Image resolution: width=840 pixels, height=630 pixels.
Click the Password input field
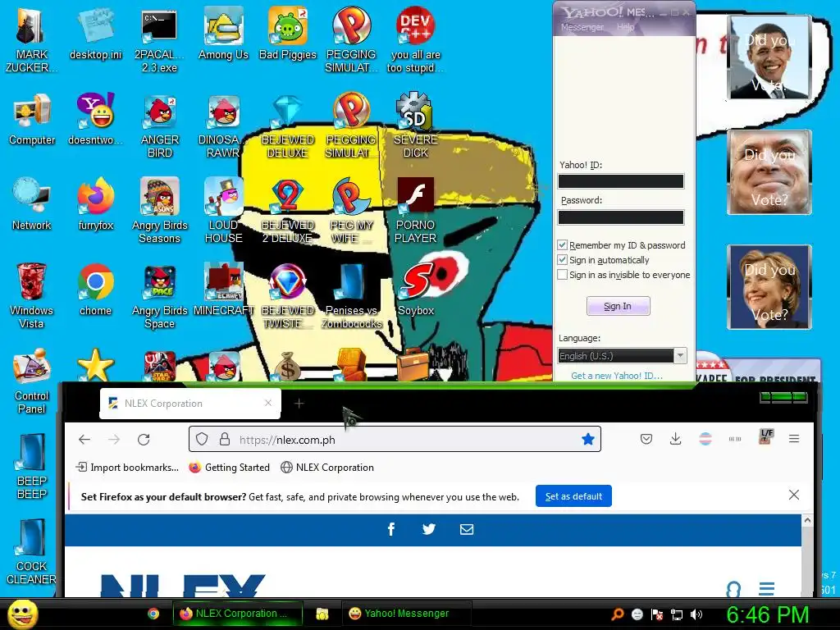[621, 217]
